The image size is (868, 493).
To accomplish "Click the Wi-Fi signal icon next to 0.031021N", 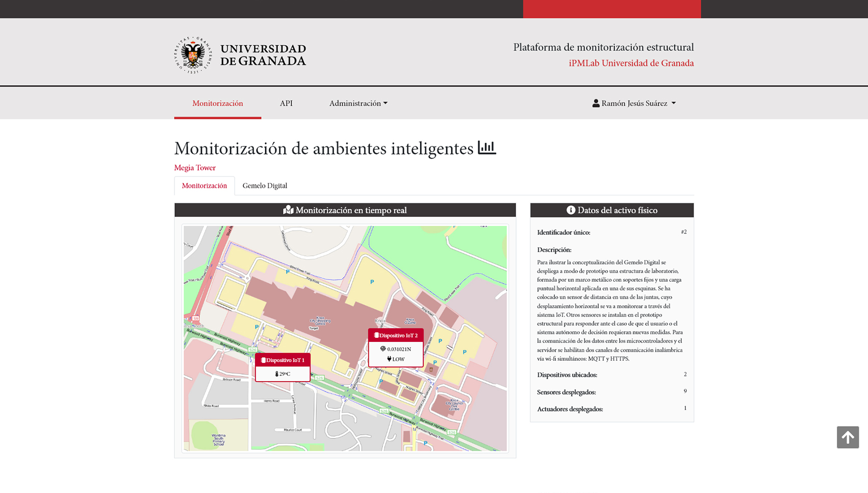I will (x=383, y=349).
